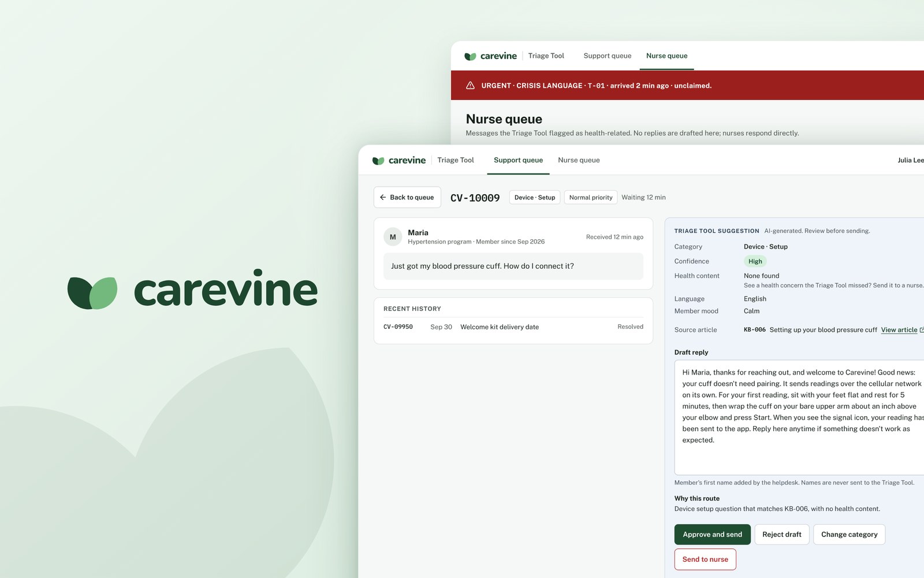
Task: Click 'Welcome kit delivery date' history entry text
Action: pos(500,327)
